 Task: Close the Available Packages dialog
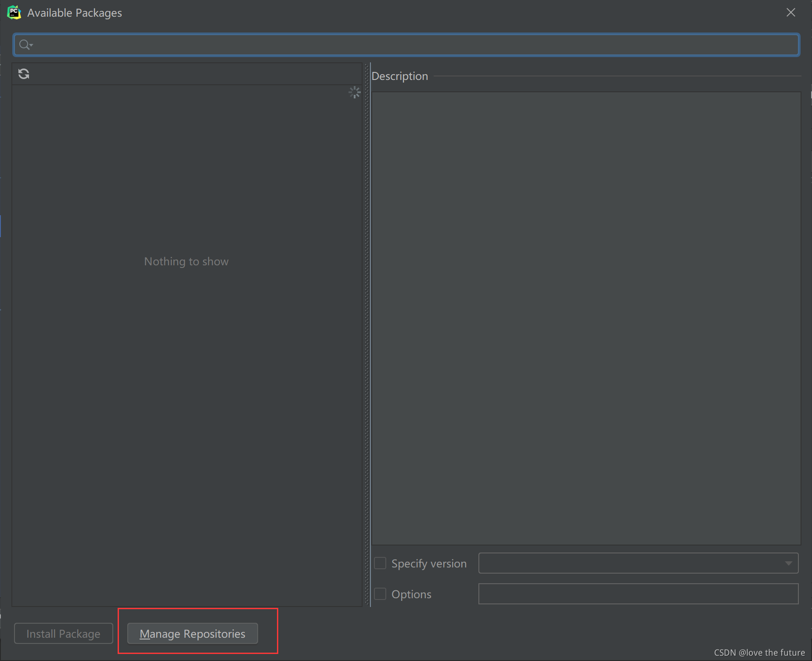(791, 12)
